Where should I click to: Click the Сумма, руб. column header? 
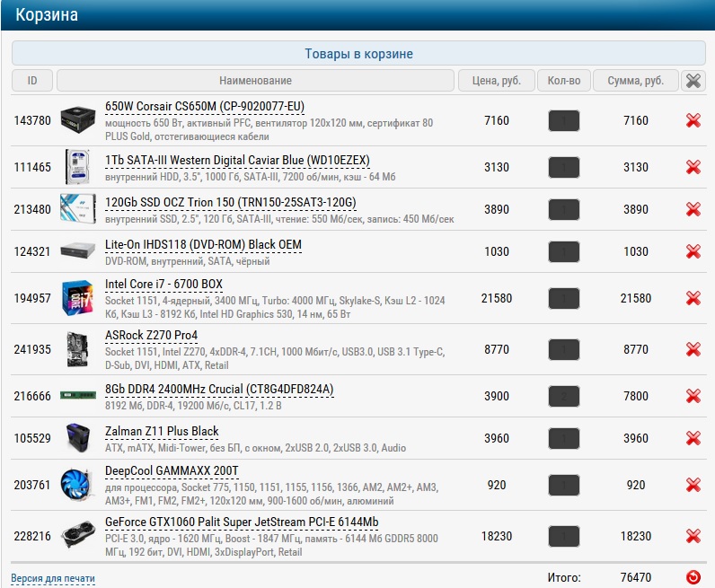point(636,81)
